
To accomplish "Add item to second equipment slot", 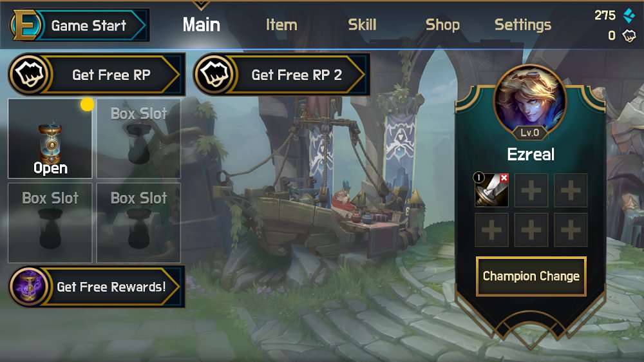I will pos(531,190).
